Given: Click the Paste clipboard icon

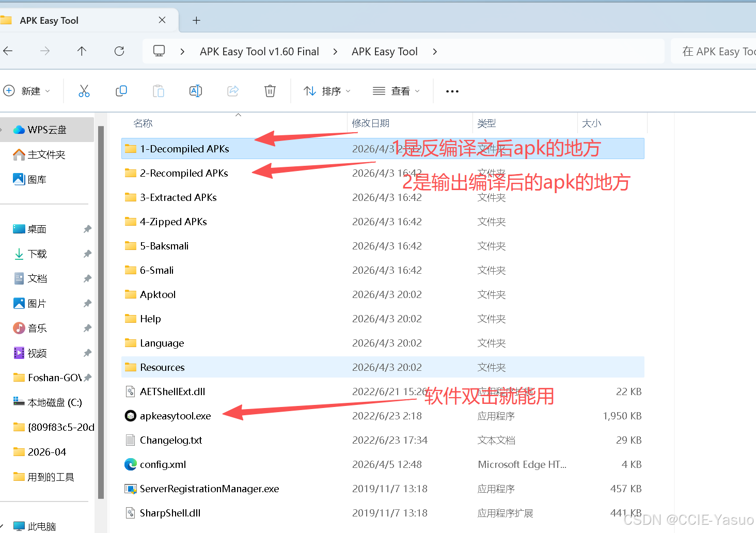Looking at the screenshot, I should tap(159, 91).
